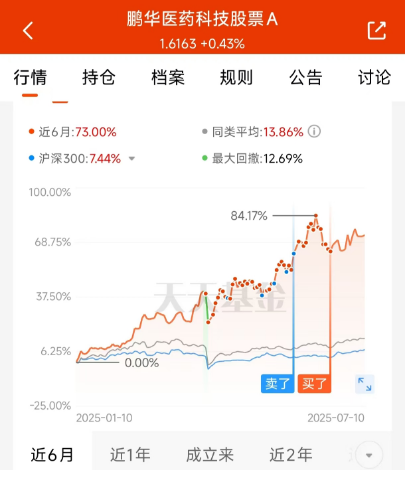This screenshot has width=406, height=487.
Task: Tap the back arrow icon
Action: (x=28, y=31)
